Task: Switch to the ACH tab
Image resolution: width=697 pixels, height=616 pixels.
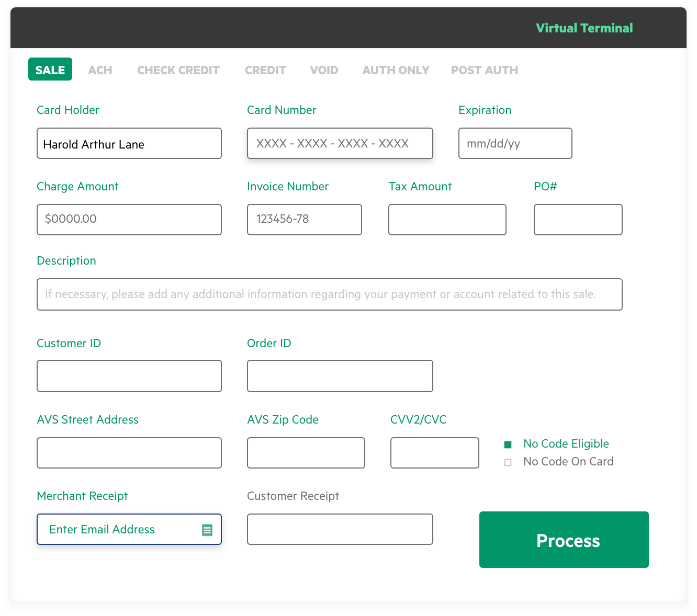Action: click(x=100, y=70)
